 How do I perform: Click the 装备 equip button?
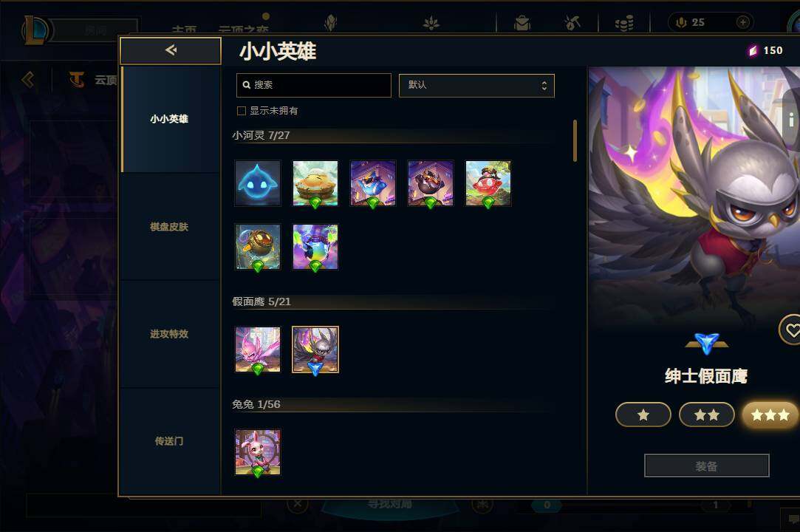[707, 465]
